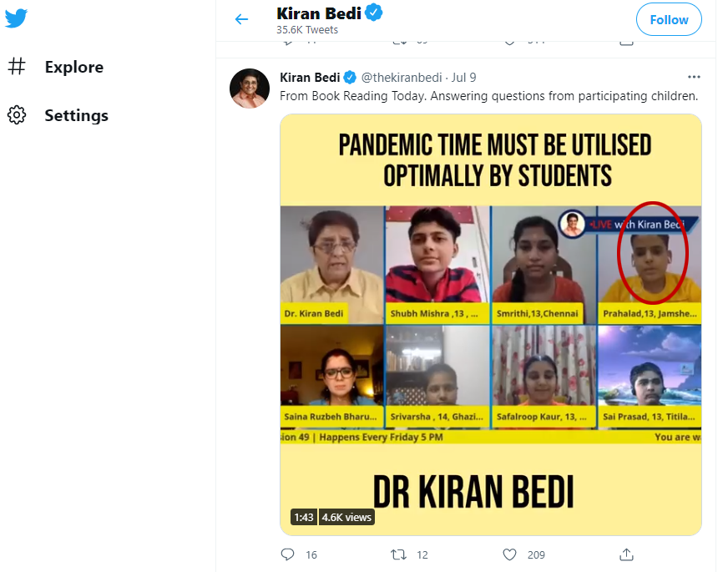This screenshot has height=572, width=728.
Task: Click the 1:43 video duration badge
Action: pos(303,518)
